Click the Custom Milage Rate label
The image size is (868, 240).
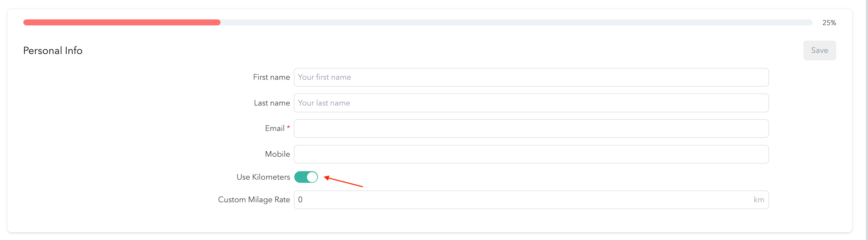point(254,200)
